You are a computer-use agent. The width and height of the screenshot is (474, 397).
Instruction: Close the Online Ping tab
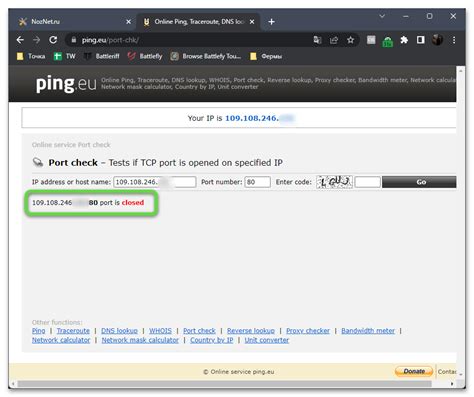252,22
